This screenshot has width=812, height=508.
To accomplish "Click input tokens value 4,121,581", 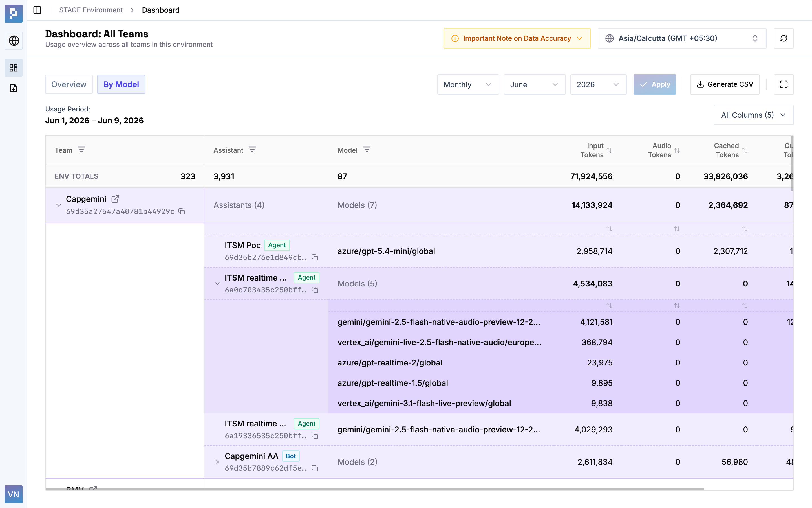I will 596,322.
